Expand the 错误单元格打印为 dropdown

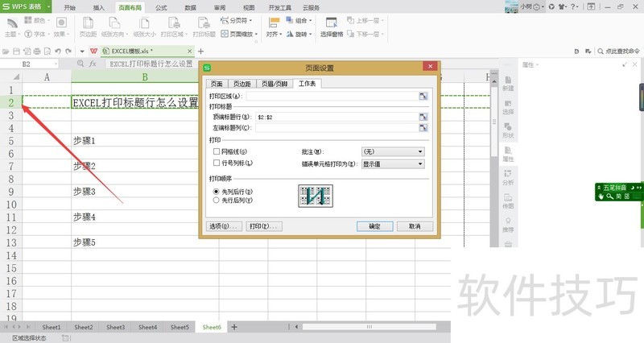[x=392, y=163]
